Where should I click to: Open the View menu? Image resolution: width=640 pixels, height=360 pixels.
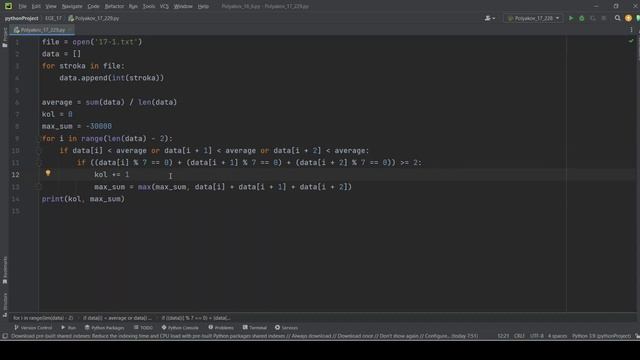tap(51, 7)
